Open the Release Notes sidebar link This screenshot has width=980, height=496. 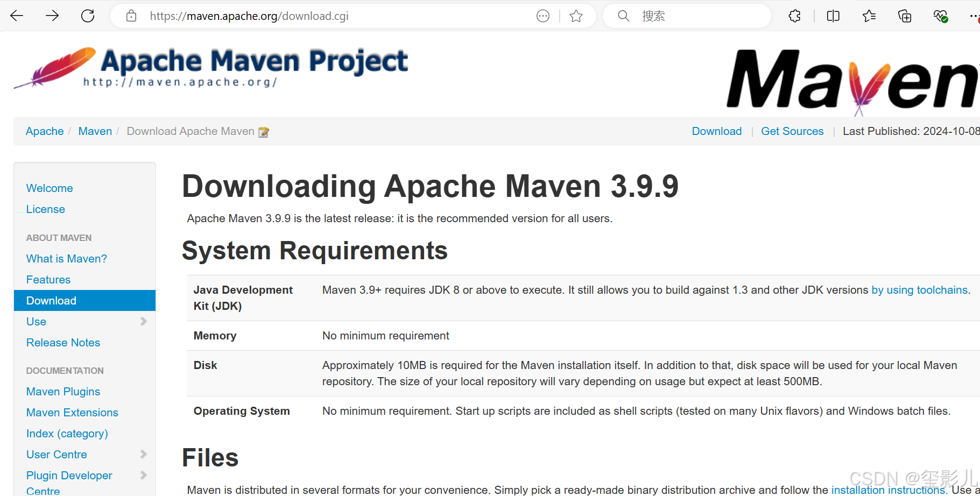pos(64,343)
